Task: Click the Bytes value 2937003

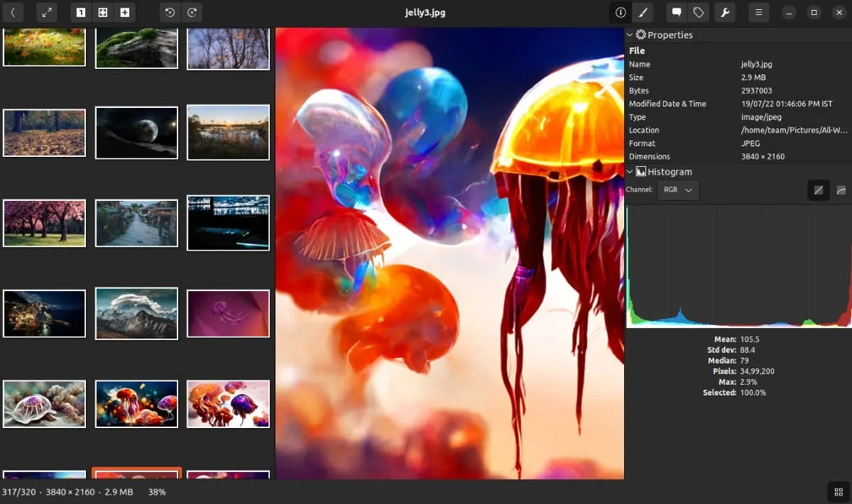Action: click(x=756, y=91)
